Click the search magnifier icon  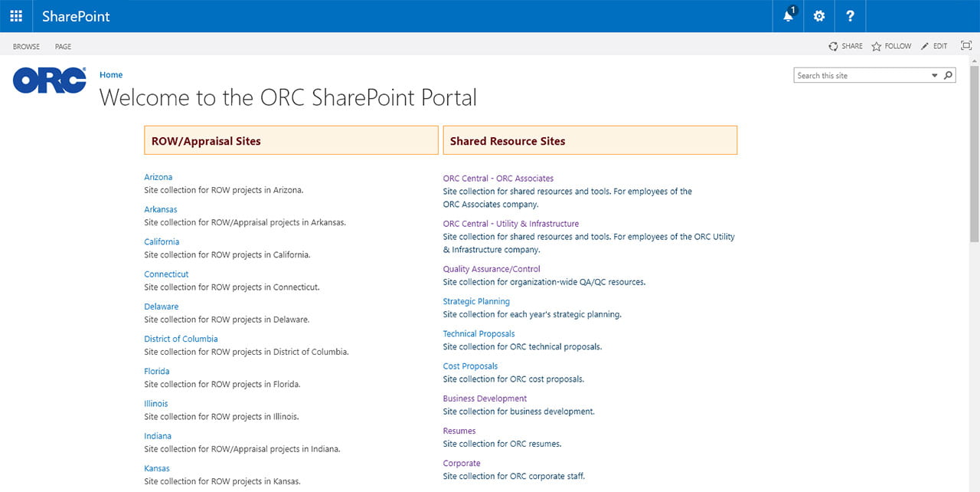(949, 75)
